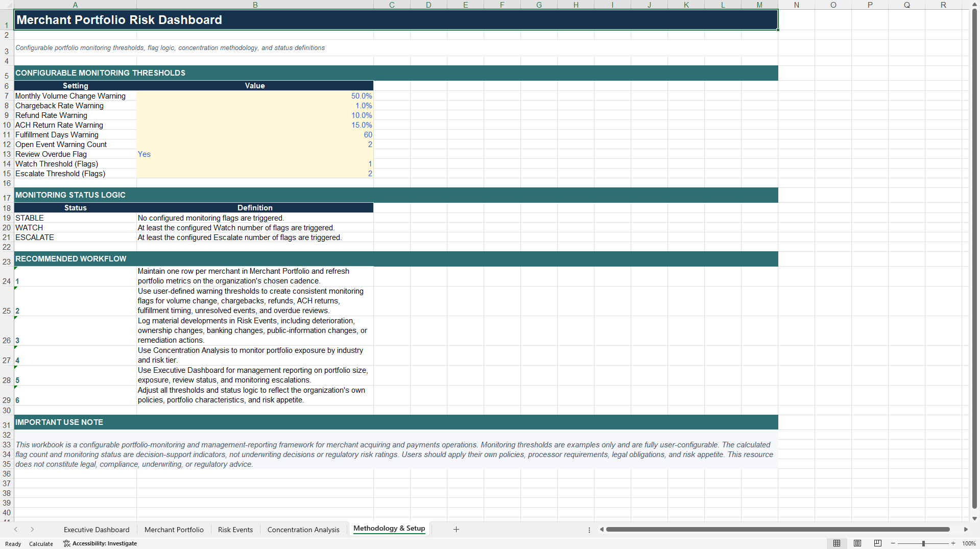980x549 pixels.
Task: Select row 7 header
Action: pyautogui.click(x=7, y=96)
